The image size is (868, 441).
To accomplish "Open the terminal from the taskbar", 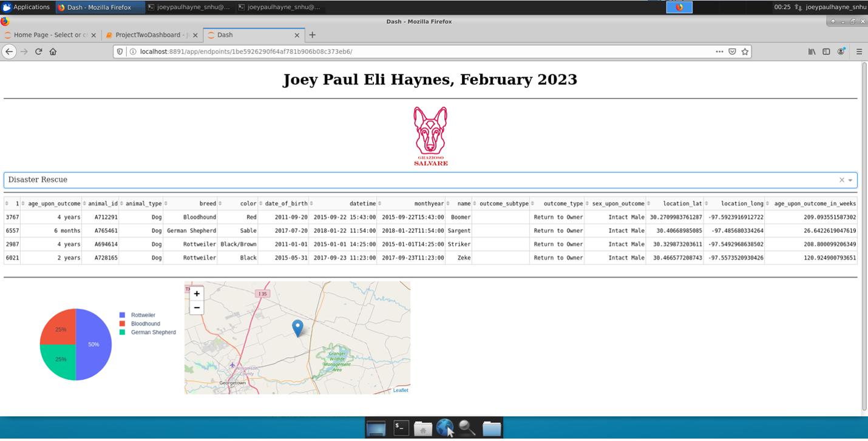I will pyautogui.click(x=400, y=428).
